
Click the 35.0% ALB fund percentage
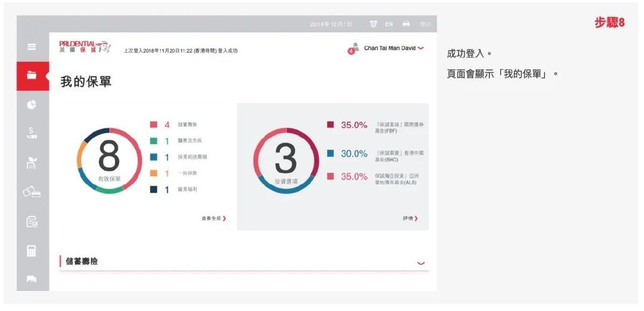point(354,176)
